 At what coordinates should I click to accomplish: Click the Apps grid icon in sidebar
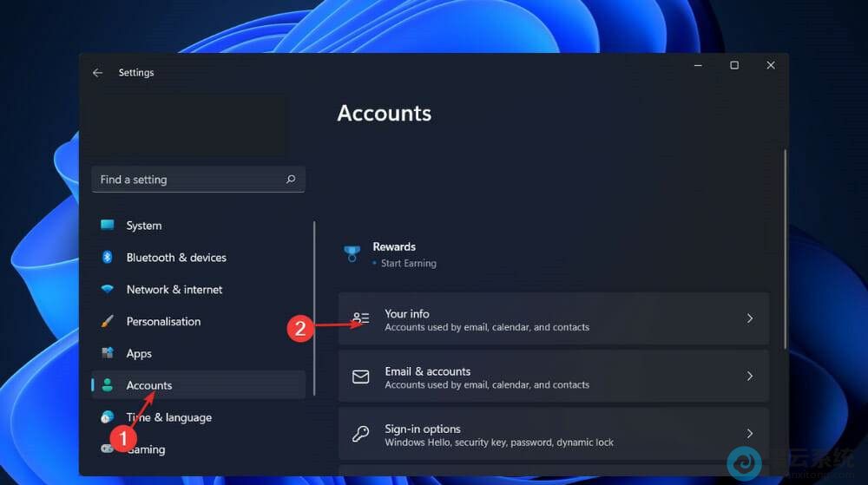(x=108, y=353)
